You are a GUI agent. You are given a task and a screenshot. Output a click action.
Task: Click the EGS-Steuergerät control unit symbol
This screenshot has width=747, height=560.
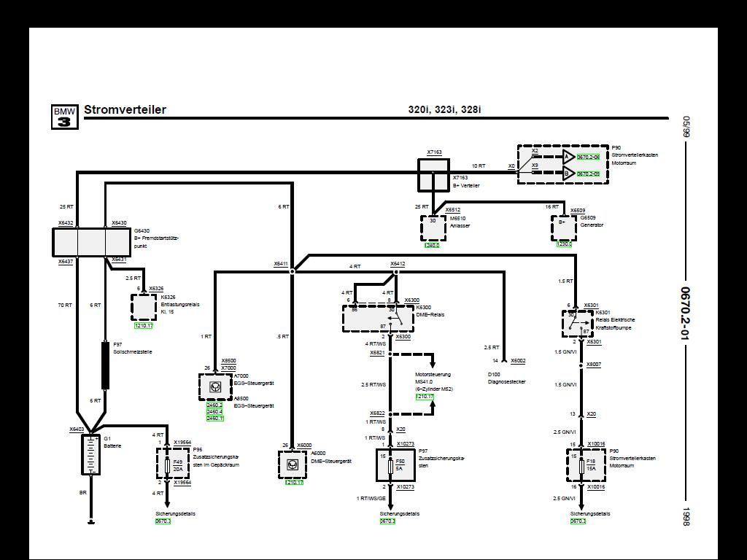pyautogui.click(x=214, y=386)
